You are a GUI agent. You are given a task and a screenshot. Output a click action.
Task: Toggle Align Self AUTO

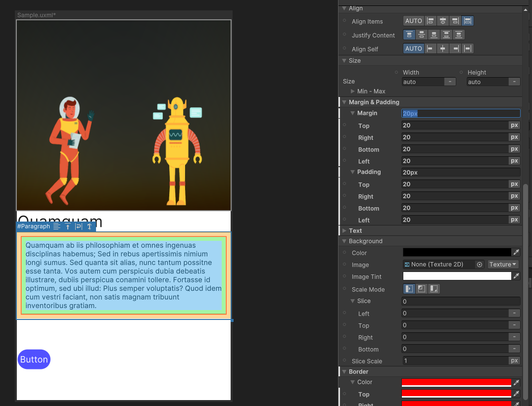[x=414, y=49]
